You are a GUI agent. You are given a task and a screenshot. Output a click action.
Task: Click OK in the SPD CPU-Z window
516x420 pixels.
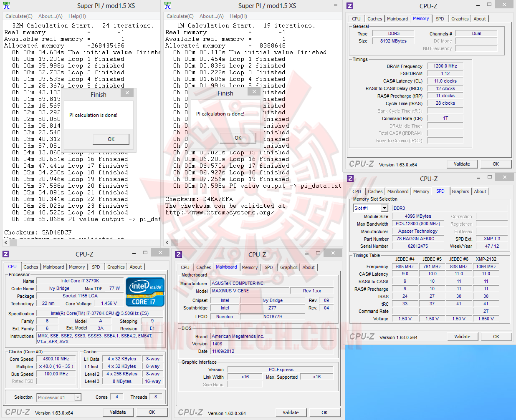496,337
